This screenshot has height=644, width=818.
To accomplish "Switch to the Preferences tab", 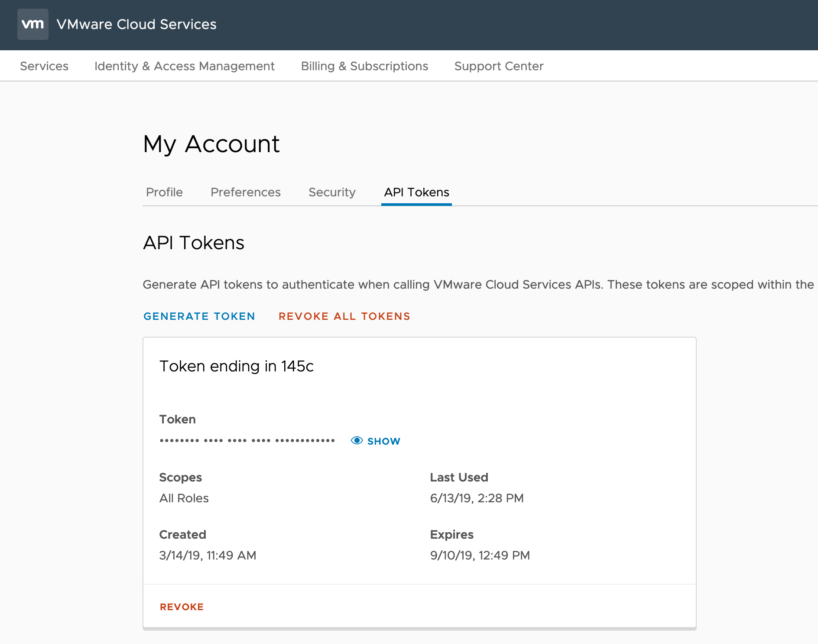I will [246, 192].
